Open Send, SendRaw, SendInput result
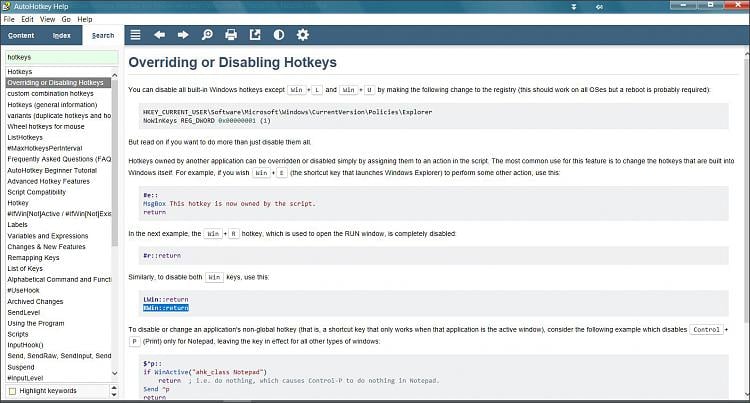Viewport: 750px width, 403px height. pos(59,356)
